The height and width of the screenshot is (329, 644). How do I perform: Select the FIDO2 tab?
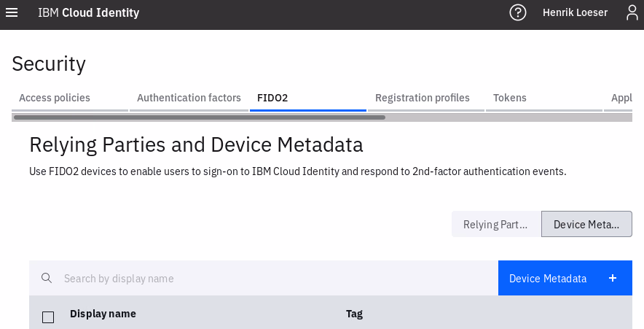[272, 98]
